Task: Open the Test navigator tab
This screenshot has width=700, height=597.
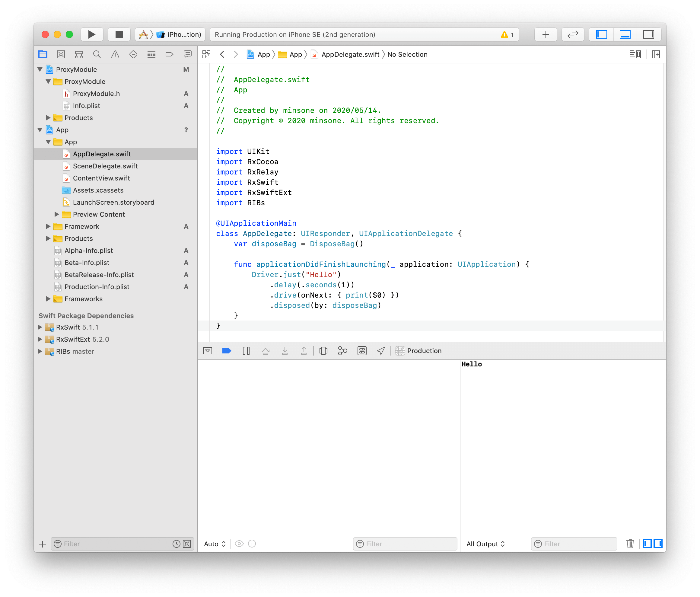Action: click(x=133, y=54)
